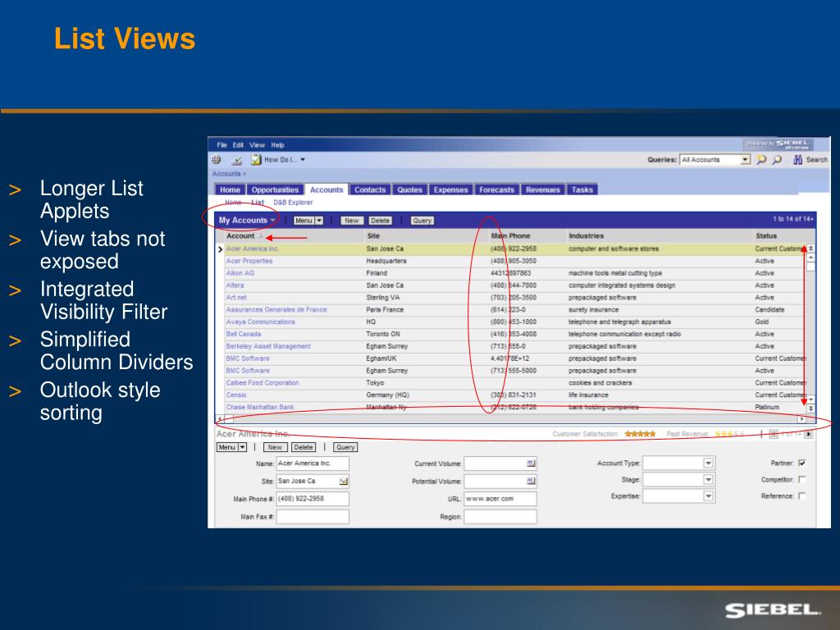Image resolution: width=840 pixels, height=630 pixels.
Task: Switch to the Expenses tab
Action: 450,189
